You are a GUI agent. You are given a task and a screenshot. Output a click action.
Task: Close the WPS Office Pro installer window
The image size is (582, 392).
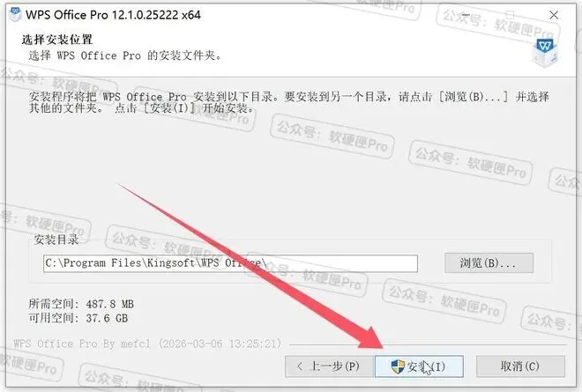tap(554, 15)
